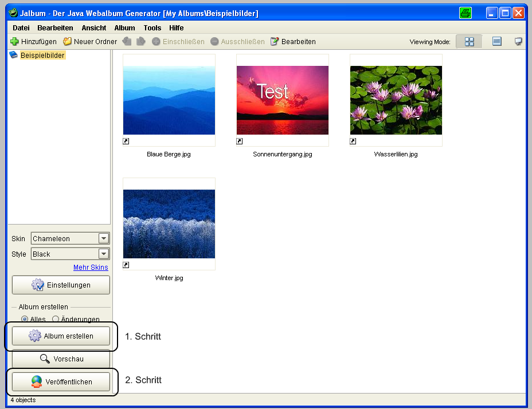Create a folder with Neuer Ordner
Viewport: 532px width, 409px height.
click(x=90, y=41)
